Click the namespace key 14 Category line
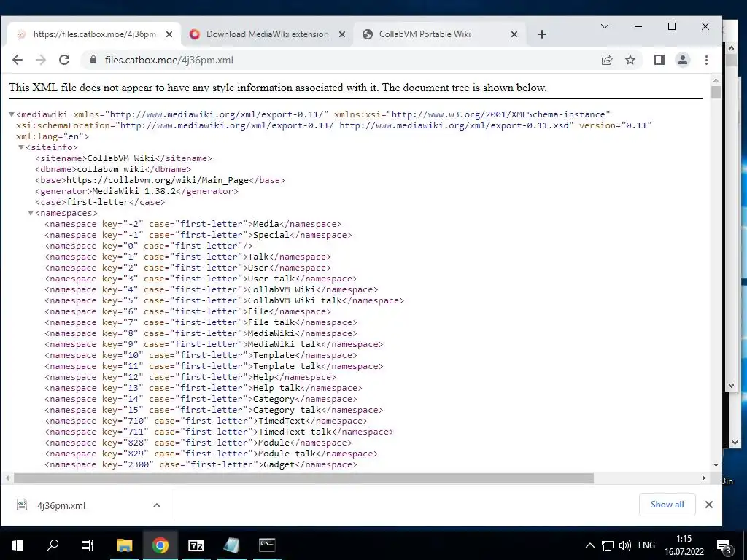The width and height of the screenshot is (747, 560). (x=201, y=399)
